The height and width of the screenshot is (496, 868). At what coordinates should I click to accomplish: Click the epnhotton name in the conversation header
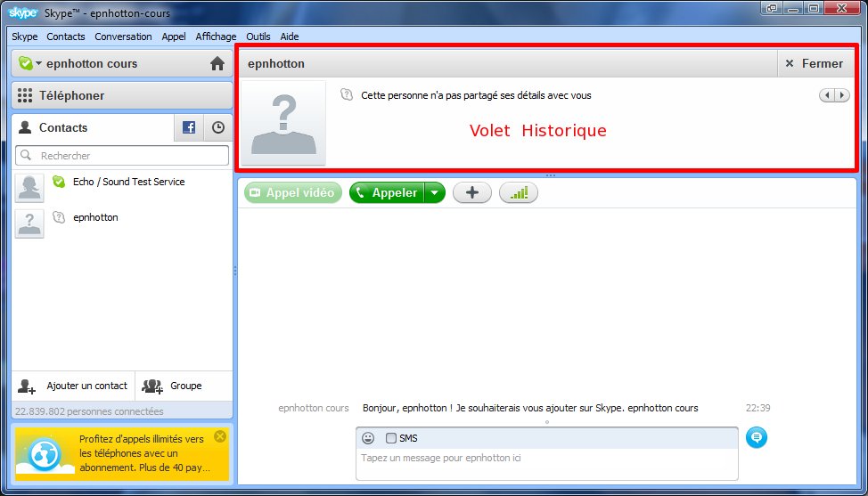point(276,63)
